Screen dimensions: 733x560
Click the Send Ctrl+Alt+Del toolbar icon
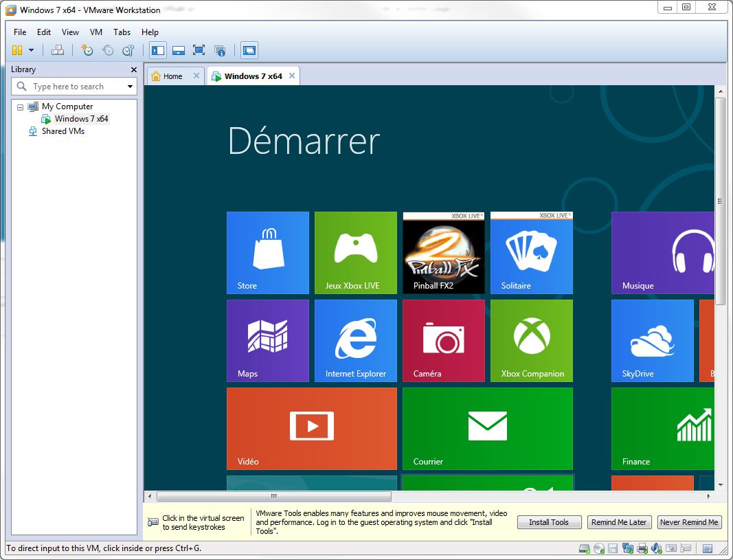(x=58, y=50)
